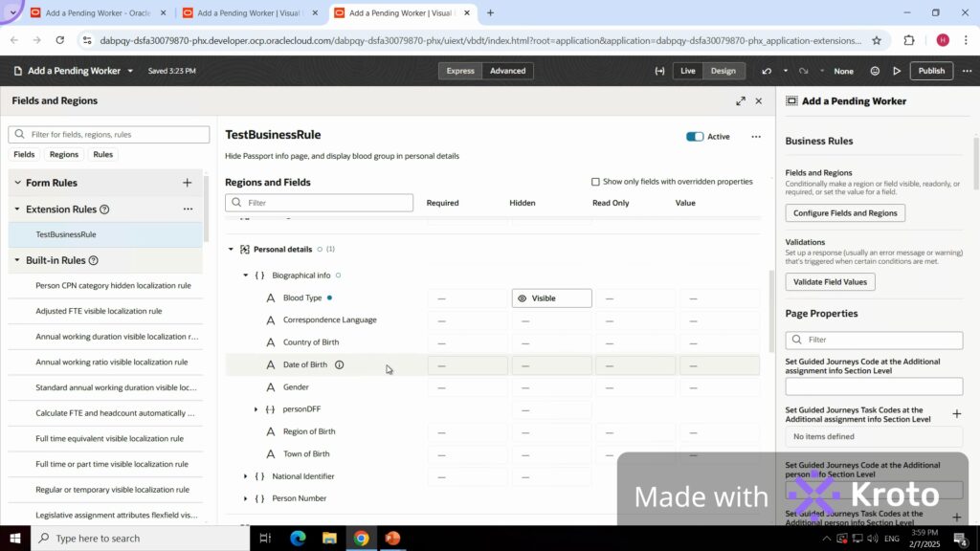Click the Validate Field Values button
980x551 pixels.
coord(830,282)
